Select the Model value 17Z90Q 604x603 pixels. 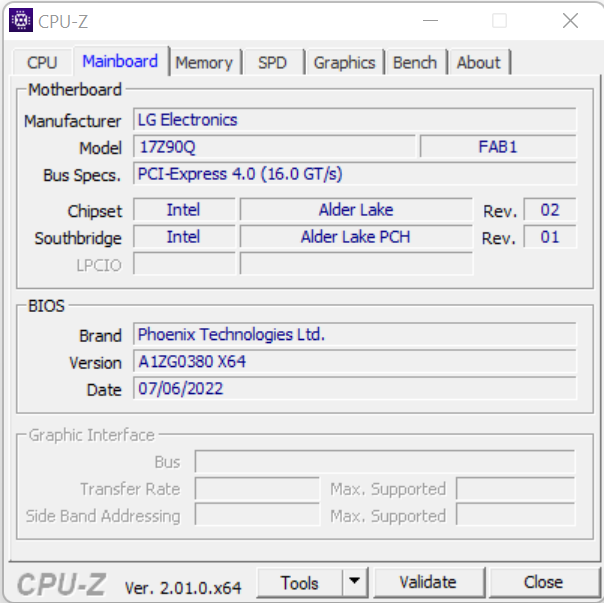(x=274, y=146)
